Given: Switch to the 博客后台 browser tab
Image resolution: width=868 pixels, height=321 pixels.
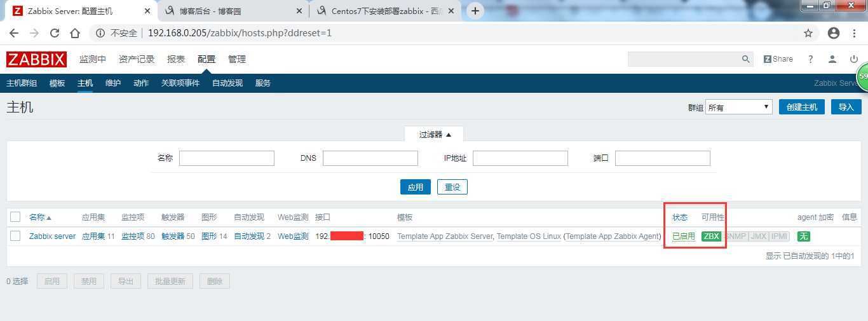Looking at the screenshot, I should coord(233,11).
